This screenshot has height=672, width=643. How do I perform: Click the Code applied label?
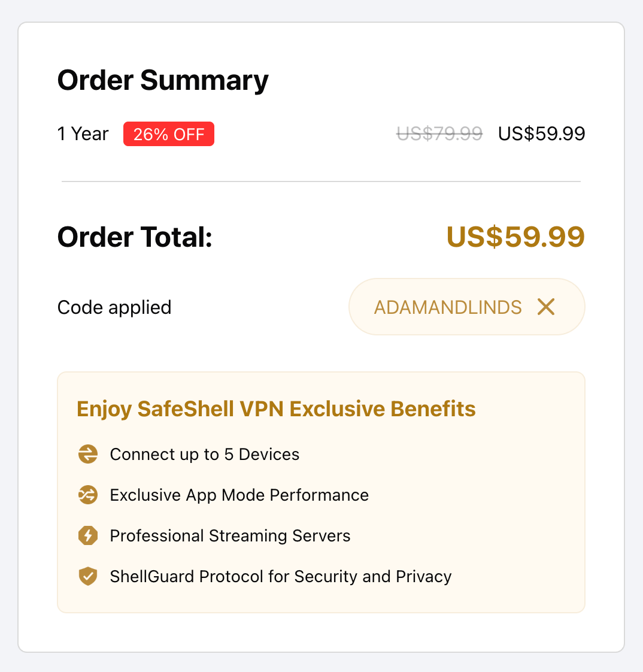point(114,307)
